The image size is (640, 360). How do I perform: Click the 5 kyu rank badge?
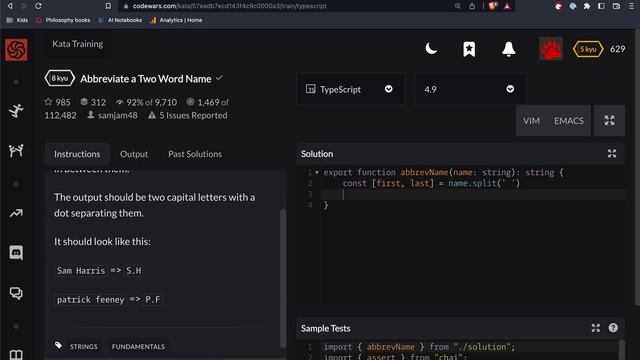[588, 49]
